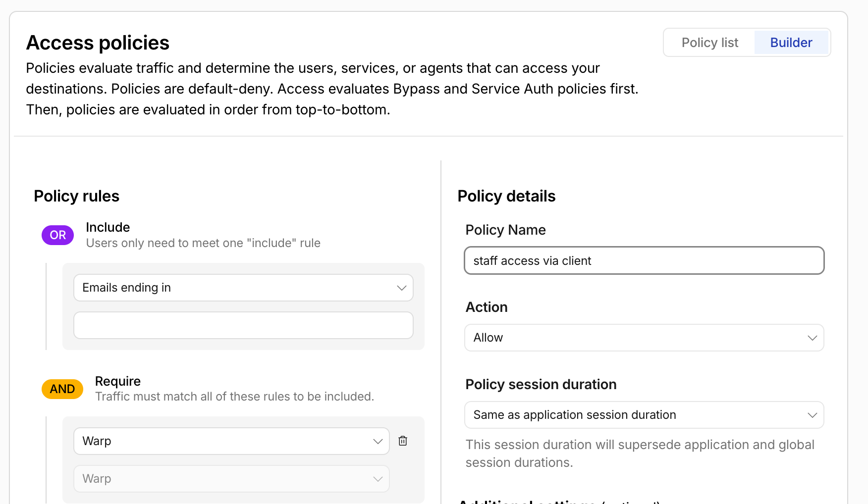Open the Policy session duration dropdown
The height and width of the screenshot is (504, 868).
coord(644,415)
